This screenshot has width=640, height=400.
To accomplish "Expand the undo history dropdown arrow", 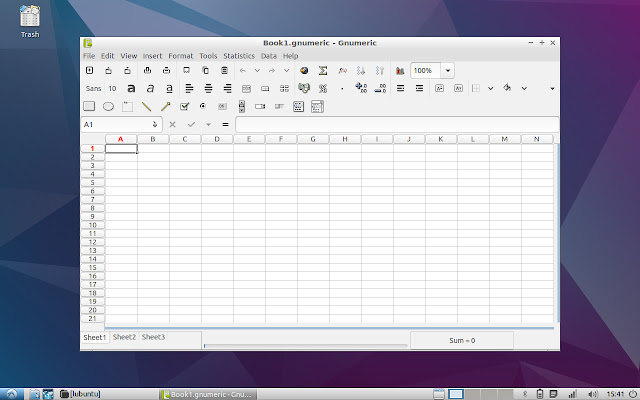I will (x=257, y=71).
